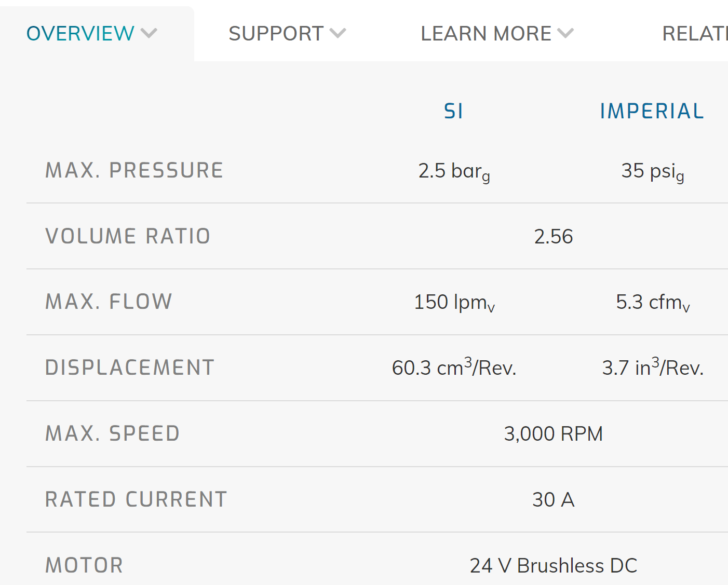This screenshot has width=728, height=585.
Task: Select the Displacement row label
Action: pyautogui.click(x=130, y=368)
